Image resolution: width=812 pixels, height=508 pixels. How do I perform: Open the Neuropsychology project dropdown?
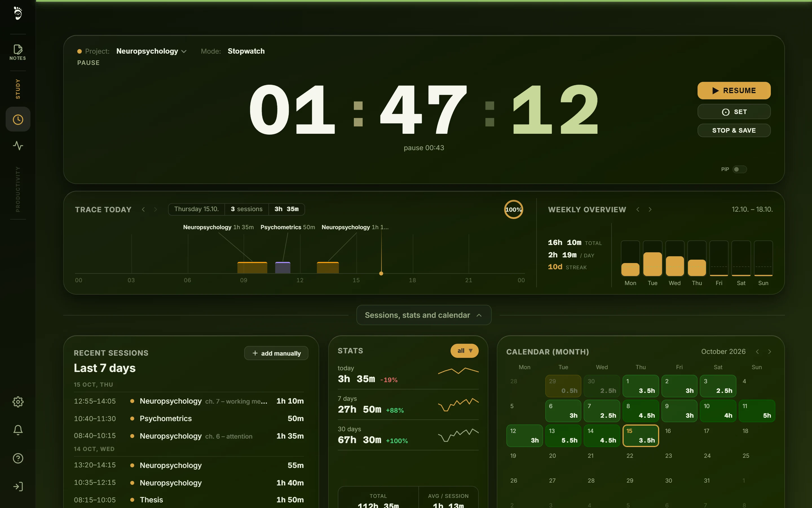point(151,51)
